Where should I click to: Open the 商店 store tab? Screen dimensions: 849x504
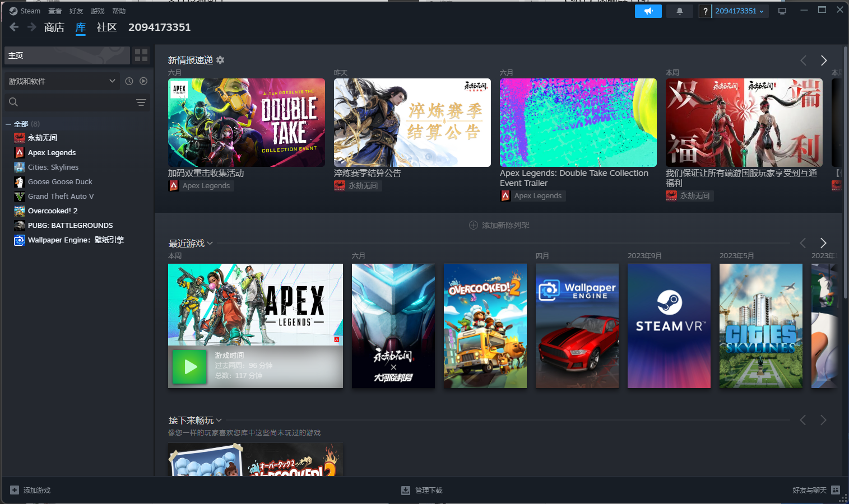54,27
